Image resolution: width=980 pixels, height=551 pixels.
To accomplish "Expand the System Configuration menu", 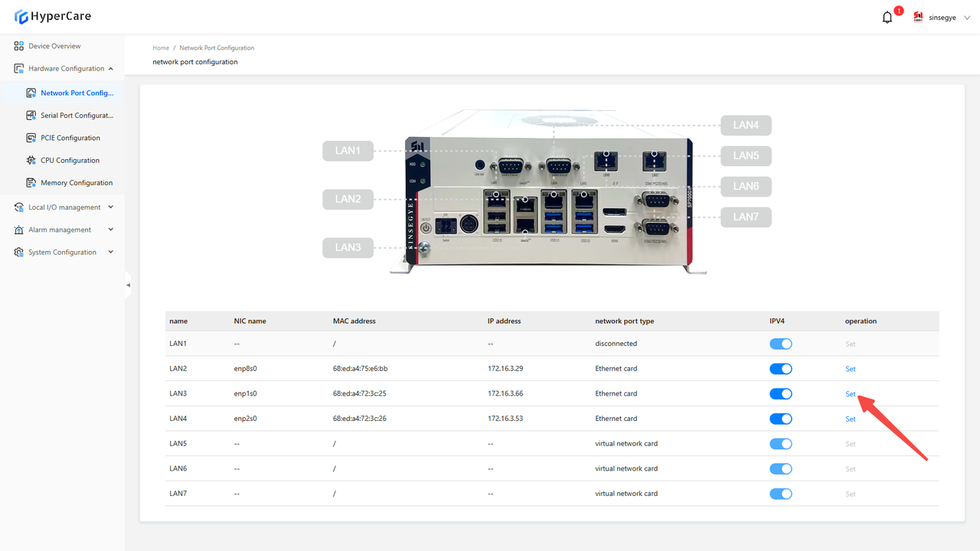I will [x=110, y=253].
